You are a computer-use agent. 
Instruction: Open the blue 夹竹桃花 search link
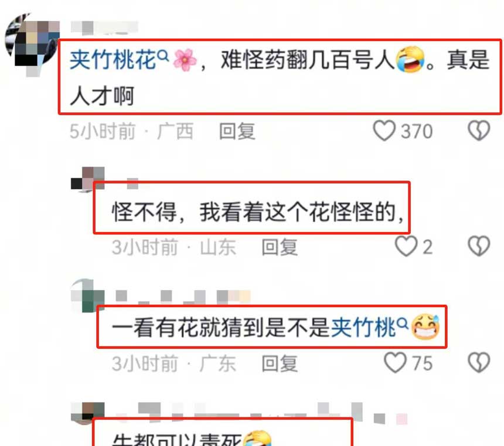tap(113, 60)
